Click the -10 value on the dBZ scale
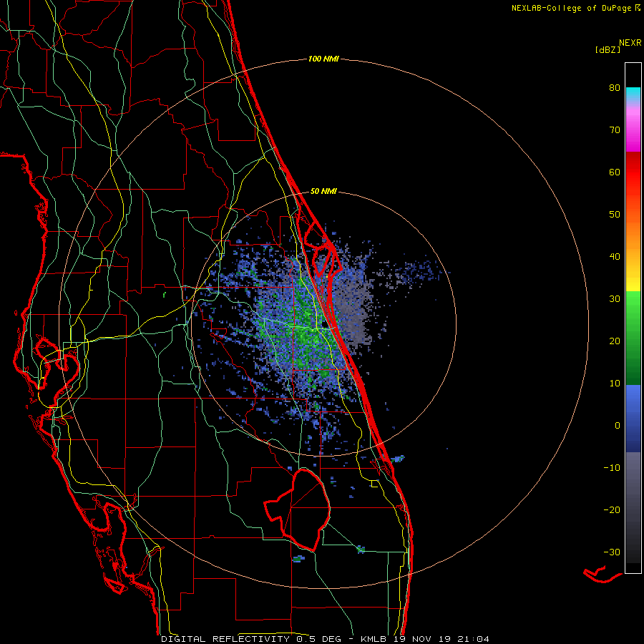This screenshot has height=644, width=644. [612, 467]
